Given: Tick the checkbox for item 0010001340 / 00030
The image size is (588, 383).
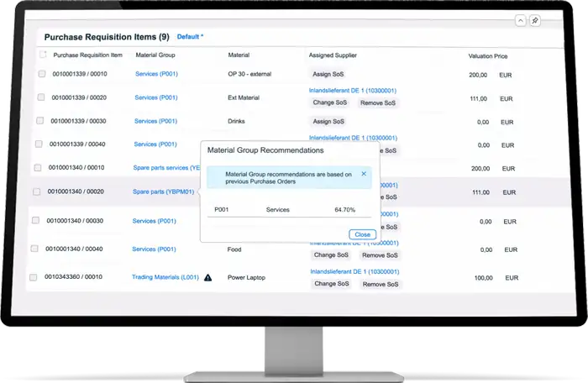Looking at the screenshot, I should pyautogui.click(x=35, y=220).
